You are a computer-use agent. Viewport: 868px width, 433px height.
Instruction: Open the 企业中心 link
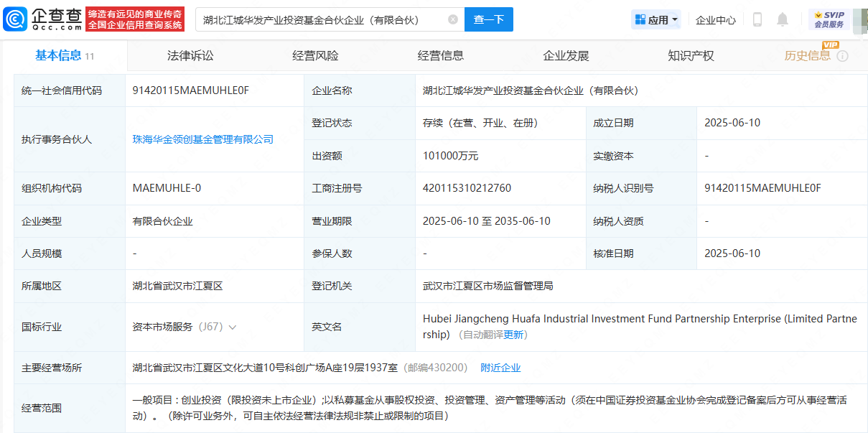point(716,19)
